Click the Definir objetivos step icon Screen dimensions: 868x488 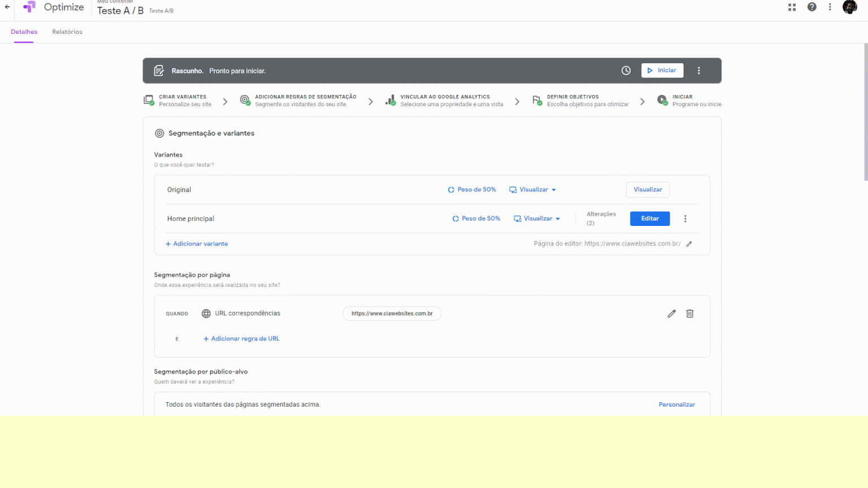click(537, 99)
